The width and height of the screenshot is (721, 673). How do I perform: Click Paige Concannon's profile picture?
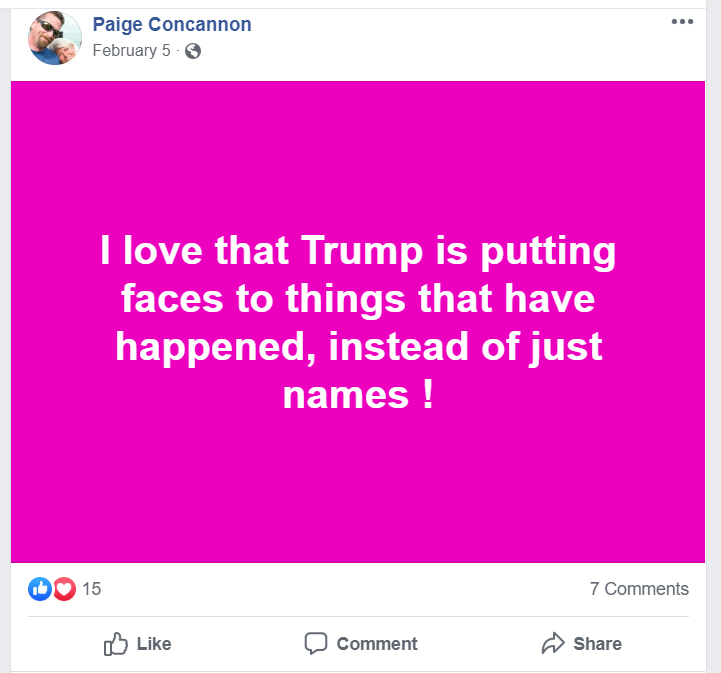[x=55, y=39]
